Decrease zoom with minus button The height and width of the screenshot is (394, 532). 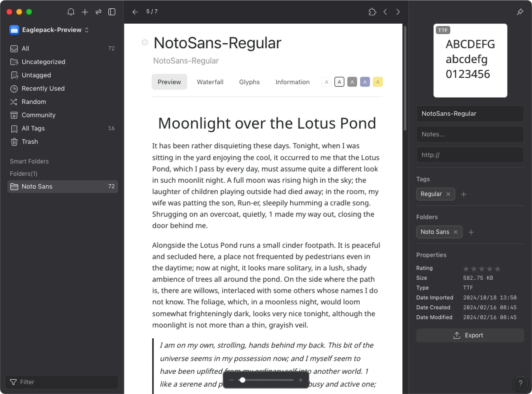(x=231, y=380)
